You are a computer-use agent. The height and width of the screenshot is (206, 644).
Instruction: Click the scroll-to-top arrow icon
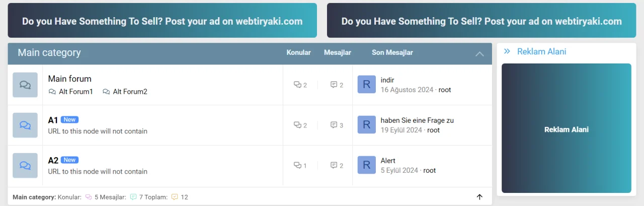(479, 197)
